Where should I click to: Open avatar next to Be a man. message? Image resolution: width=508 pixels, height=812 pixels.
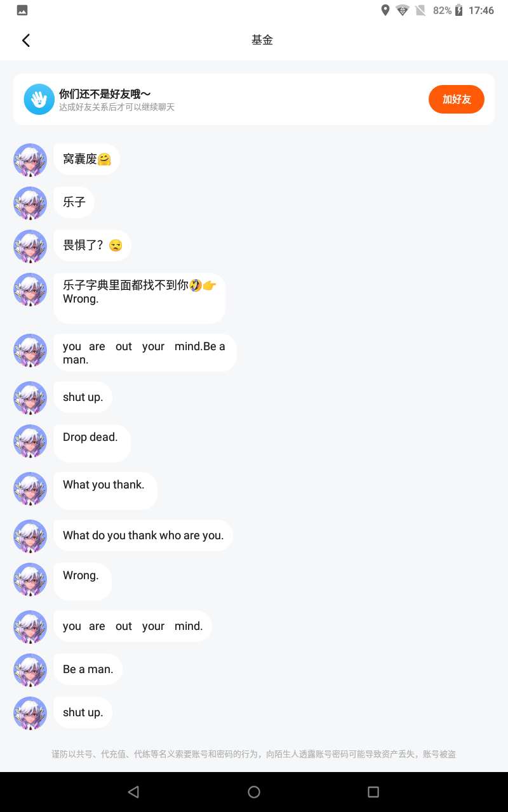pyautogui.click(x=30, y=670)
